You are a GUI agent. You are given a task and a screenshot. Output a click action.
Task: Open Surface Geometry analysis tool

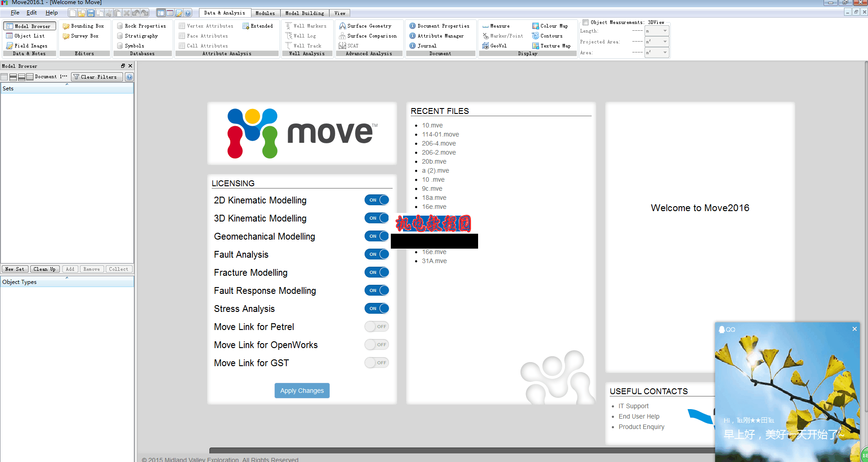[365, 26]
